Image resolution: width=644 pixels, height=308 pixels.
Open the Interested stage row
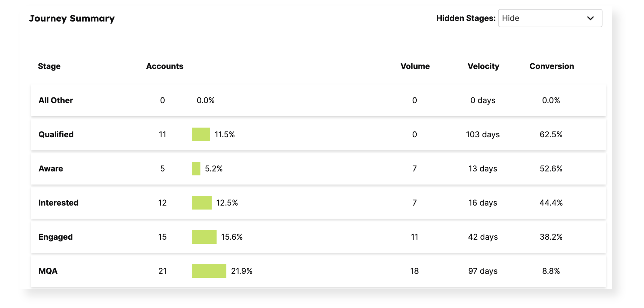(58, 203)
